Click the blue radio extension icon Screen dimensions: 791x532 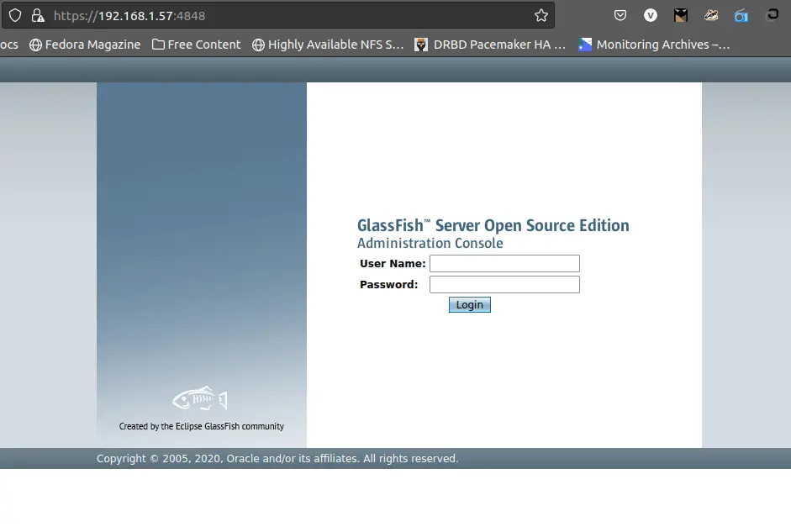[741, 15]
